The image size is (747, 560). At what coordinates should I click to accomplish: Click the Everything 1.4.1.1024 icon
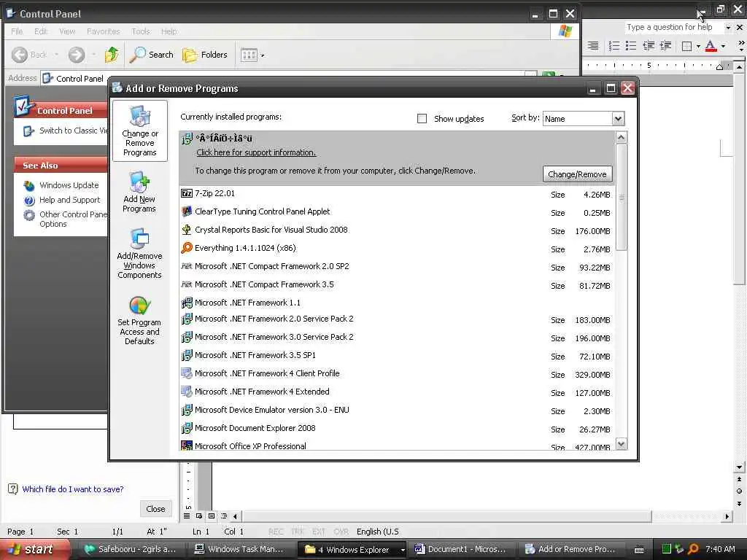tap(187, 248)
